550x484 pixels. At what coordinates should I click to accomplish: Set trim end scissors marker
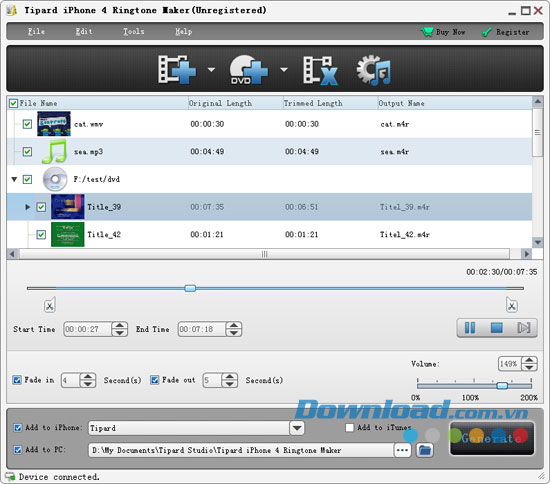(512, 305)
